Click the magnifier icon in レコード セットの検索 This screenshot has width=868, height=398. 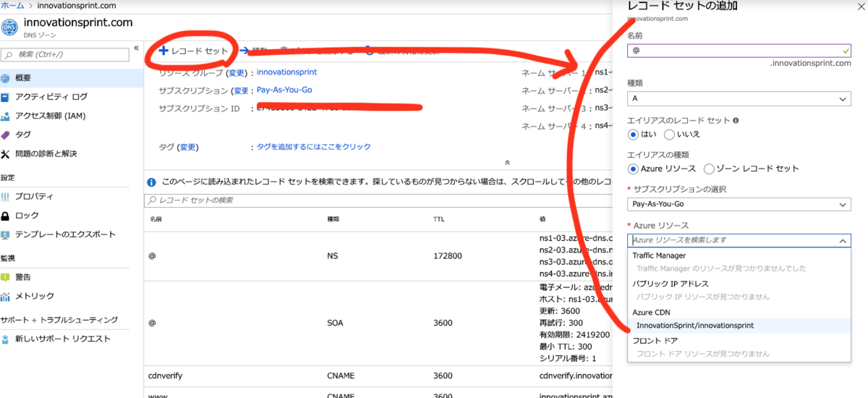click(152, 200)
